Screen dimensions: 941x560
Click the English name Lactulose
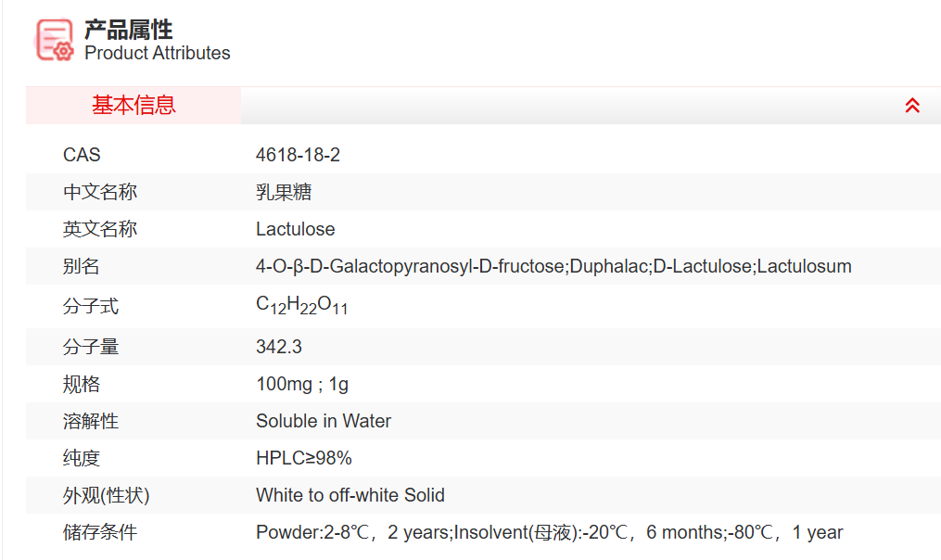[295, 229]
